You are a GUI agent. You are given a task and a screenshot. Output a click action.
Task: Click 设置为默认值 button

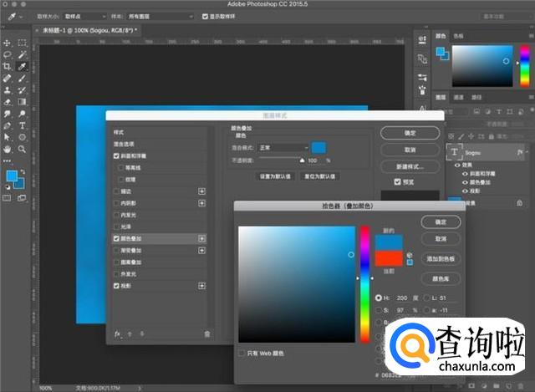(x=275, y=176)
